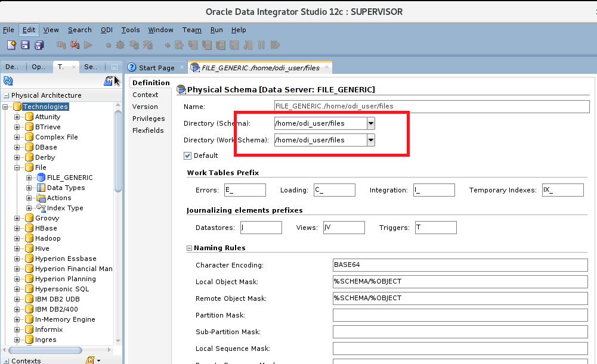
Task: Click the Contexts toolbar icon with dropdown
Action: point(92,360)
